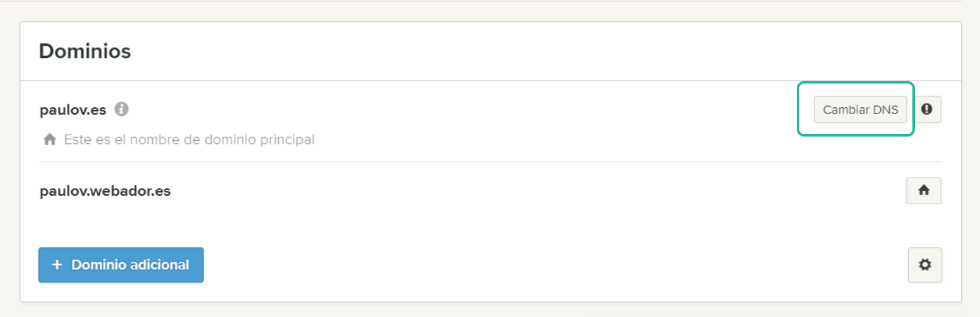980x317 pixels.
Task: Open the exclamation warning icon for paulov.es
Action: pyautogui.click(x=926, y=110)
